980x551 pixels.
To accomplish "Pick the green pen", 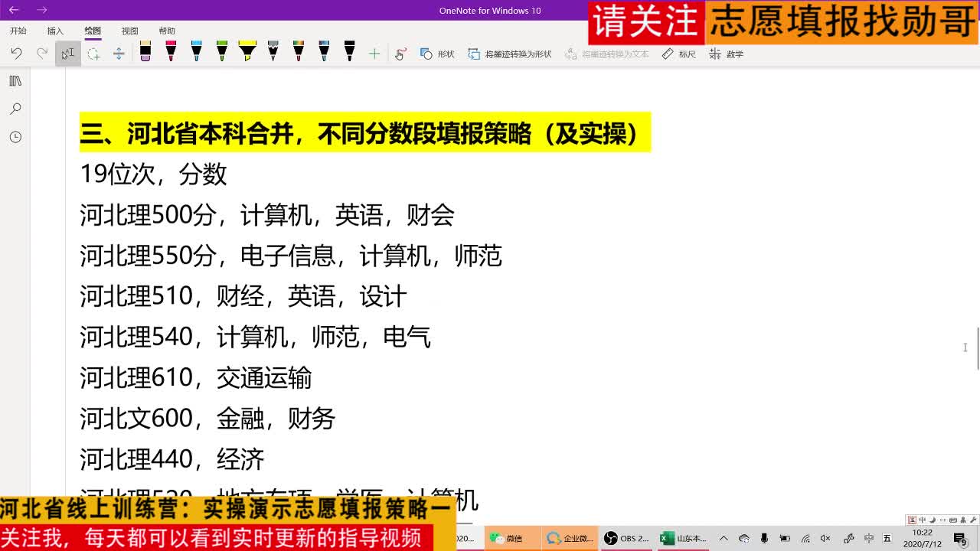I will tap(222, 52).
